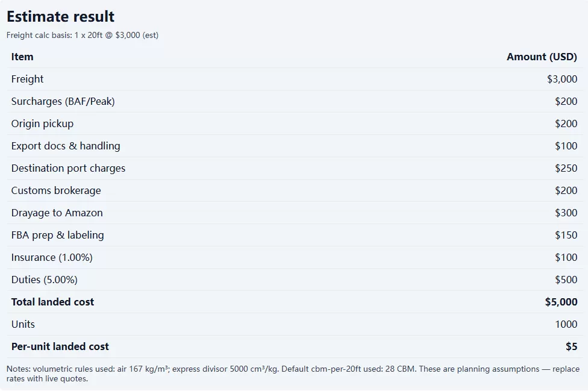The height and width of the screenshot is (391, 588).
Task: Select the Per-unit landed cost label
Action: [60, 347]
